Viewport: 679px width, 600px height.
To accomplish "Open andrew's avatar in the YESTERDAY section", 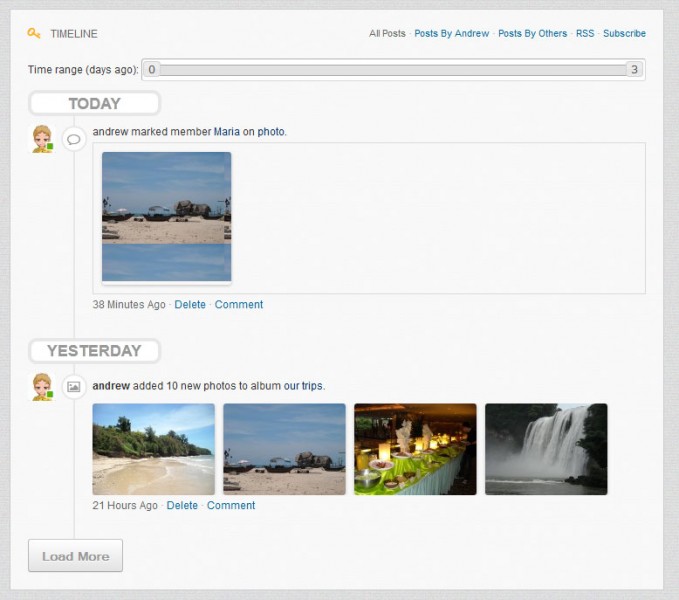I will 42,387.
